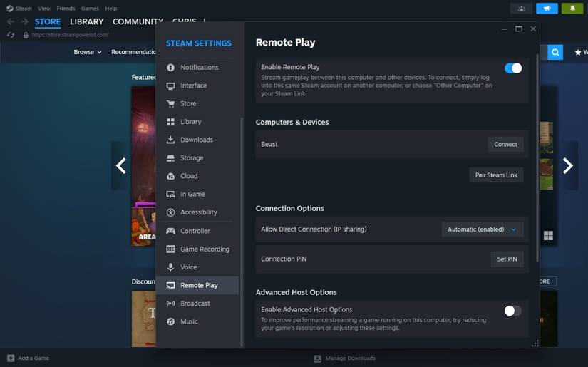Select the In Game overlay icon
The width and height of the screenshot is (588, 367).
pyautogui.click(x=170, y=194)
